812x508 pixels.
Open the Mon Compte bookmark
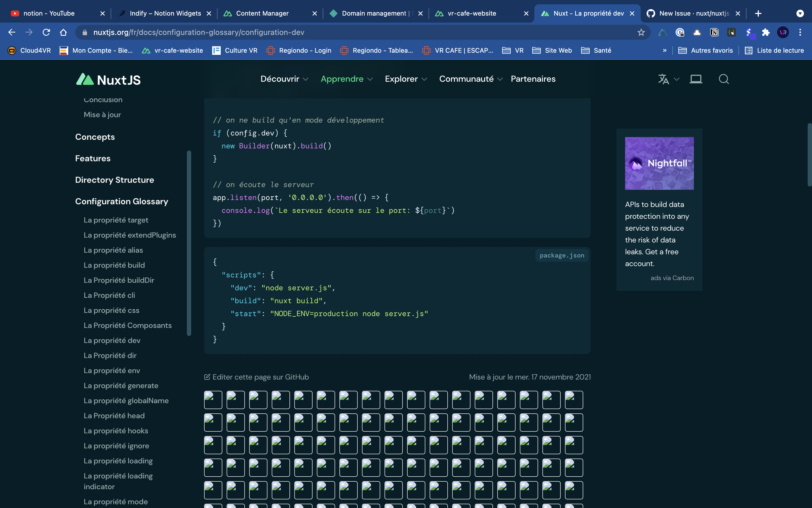point(96,51)
